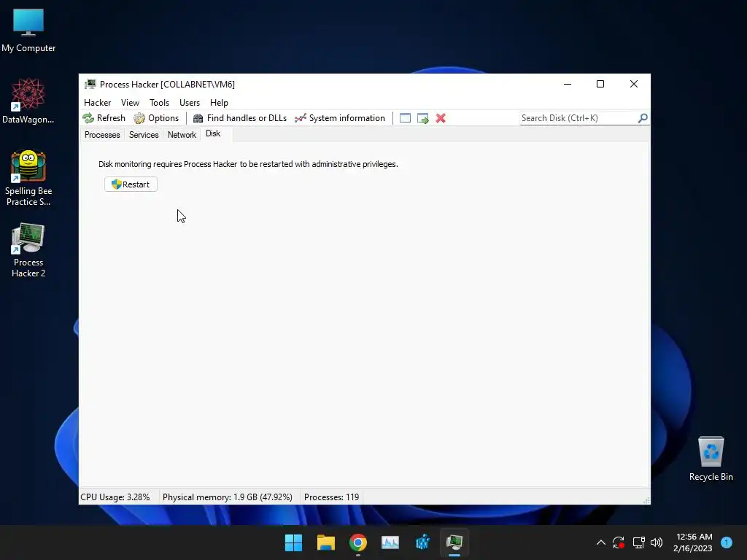The height and width of the screenshot is (560, 747).
Task: Open the Users menu
Action: (190, 102)
